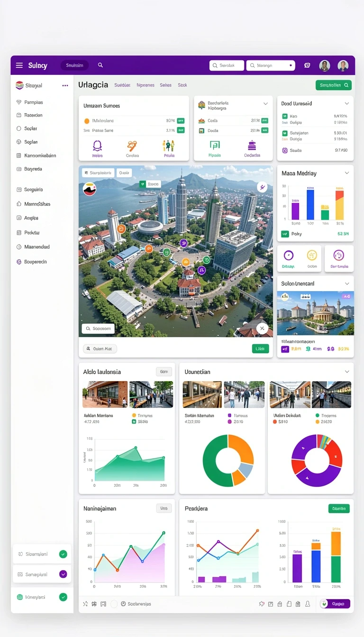Open the chat icon in the purple header
The height and width of the screenshot is (637, 364).
point(307,65)
